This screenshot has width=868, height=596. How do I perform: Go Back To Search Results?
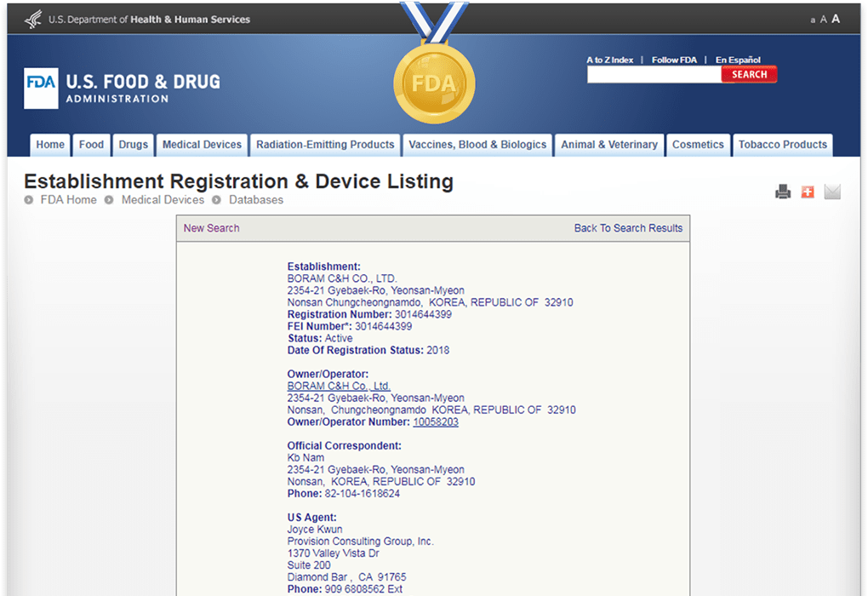[628, 228]
